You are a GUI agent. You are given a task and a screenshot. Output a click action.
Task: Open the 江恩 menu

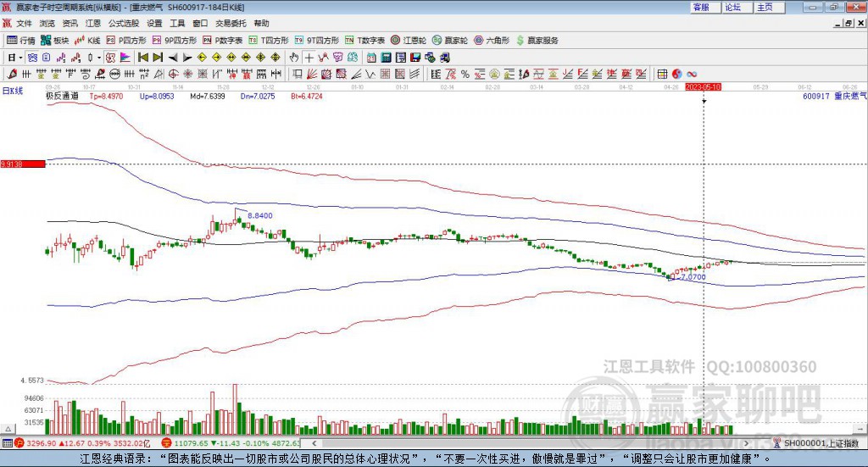click(x=93, y=23)
